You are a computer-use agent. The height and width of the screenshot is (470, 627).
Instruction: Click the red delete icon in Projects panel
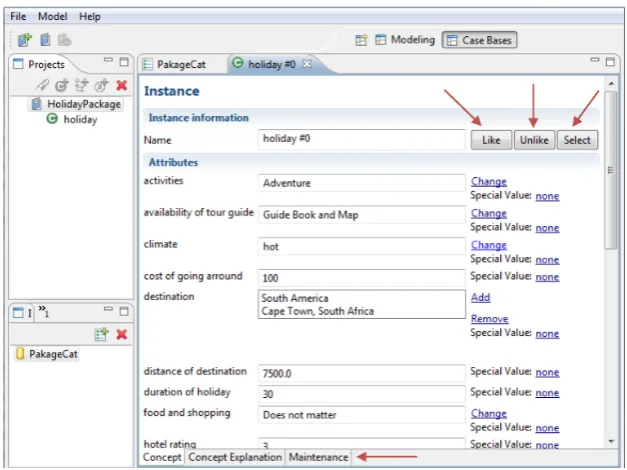point(122,85)
